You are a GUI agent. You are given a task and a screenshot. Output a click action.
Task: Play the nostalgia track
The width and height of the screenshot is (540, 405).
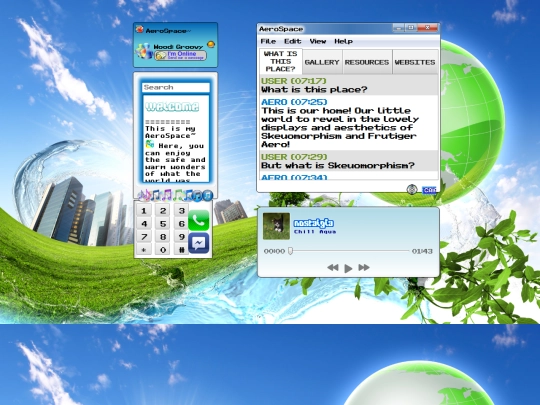coord(348,268)
